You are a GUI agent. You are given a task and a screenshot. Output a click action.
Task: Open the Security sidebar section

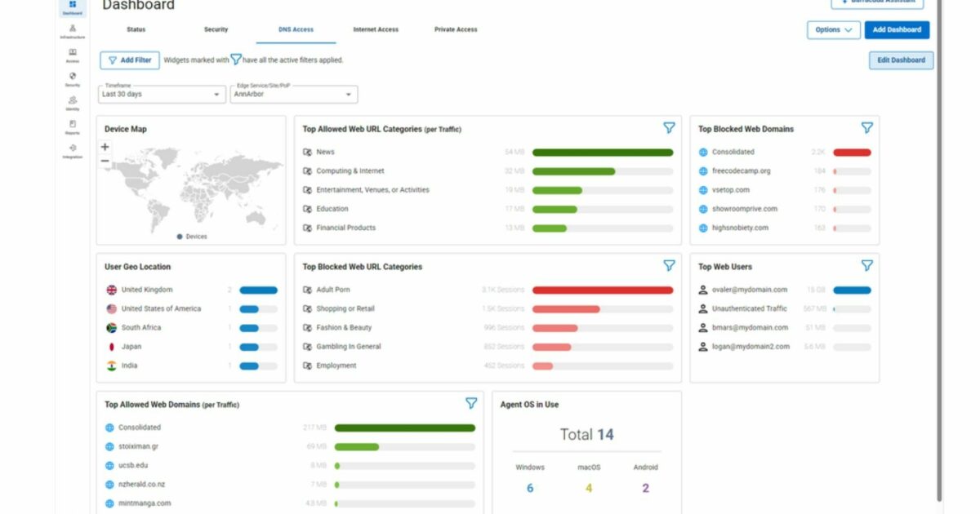pyautogui.click(x=73, y=79)
